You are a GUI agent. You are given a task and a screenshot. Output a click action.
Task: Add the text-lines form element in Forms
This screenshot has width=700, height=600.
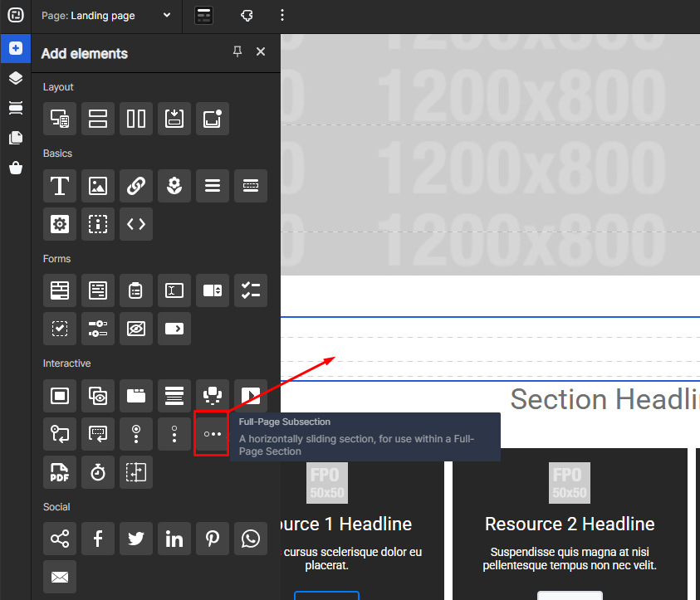click(98, 290)
